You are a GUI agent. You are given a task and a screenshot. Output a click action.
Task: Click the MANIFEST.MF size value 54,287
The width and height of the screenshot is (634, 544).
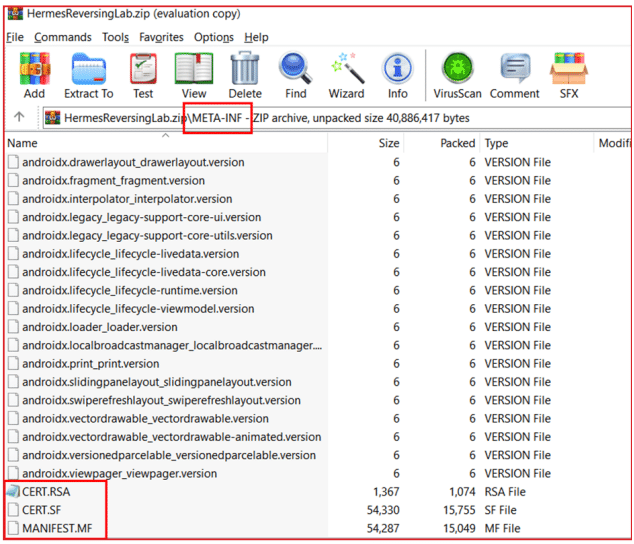point(383,528)
